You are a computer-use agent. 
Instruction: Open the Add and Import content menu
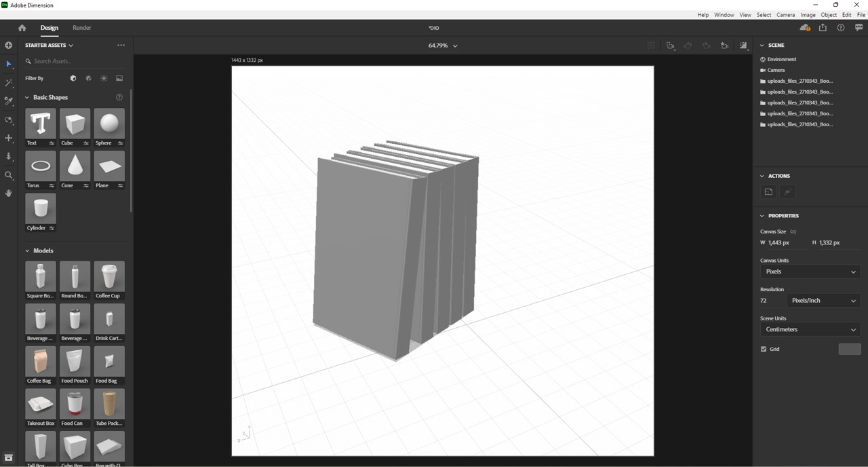tap(9, 45)
